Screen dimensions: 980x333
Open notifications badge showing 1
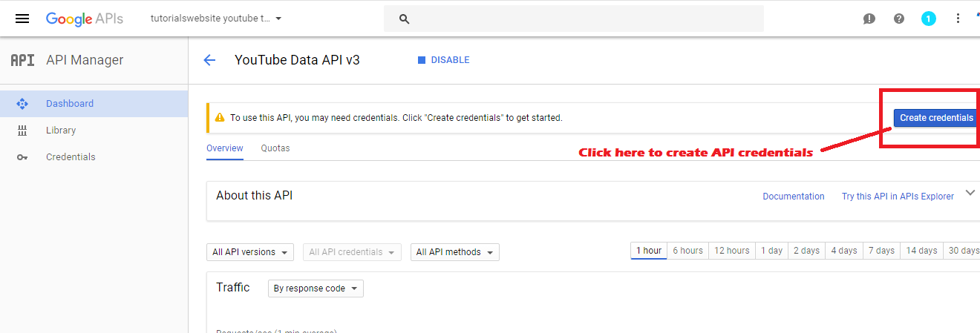tap(929, 19)
